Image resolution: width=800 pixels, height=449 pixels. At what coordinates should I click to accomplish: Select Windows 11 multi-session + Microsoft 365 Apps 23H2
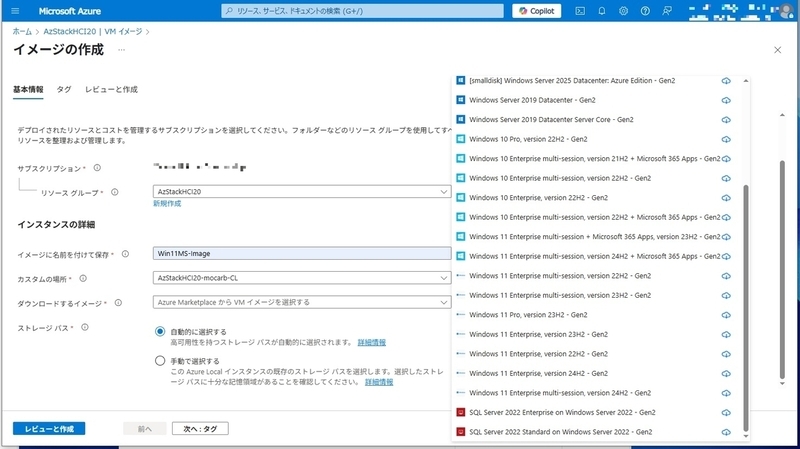pos(594,237)
